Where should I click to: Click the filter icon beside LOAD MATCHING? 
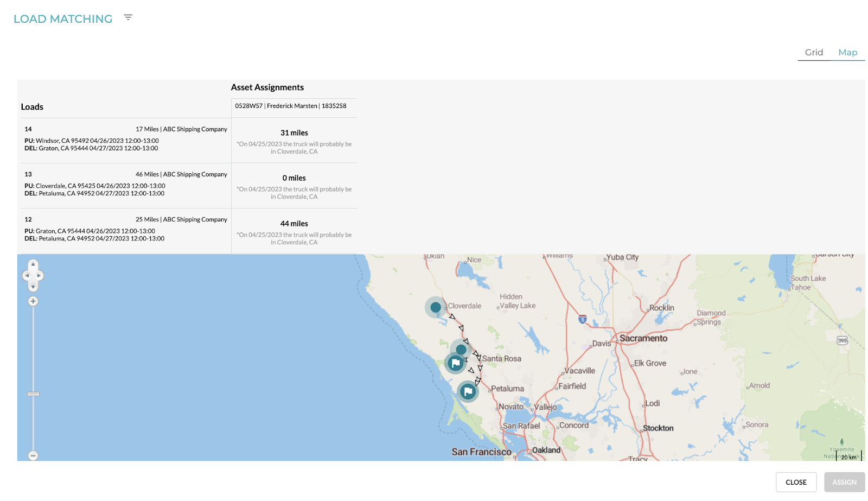pos(128,17)
